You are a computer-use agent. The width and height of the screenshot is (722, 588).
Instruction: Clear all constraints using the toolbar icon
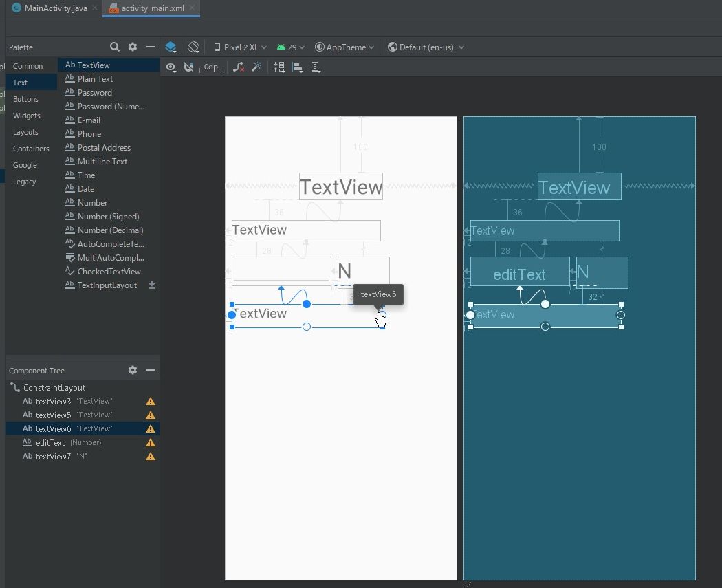[x=239, y=67]
